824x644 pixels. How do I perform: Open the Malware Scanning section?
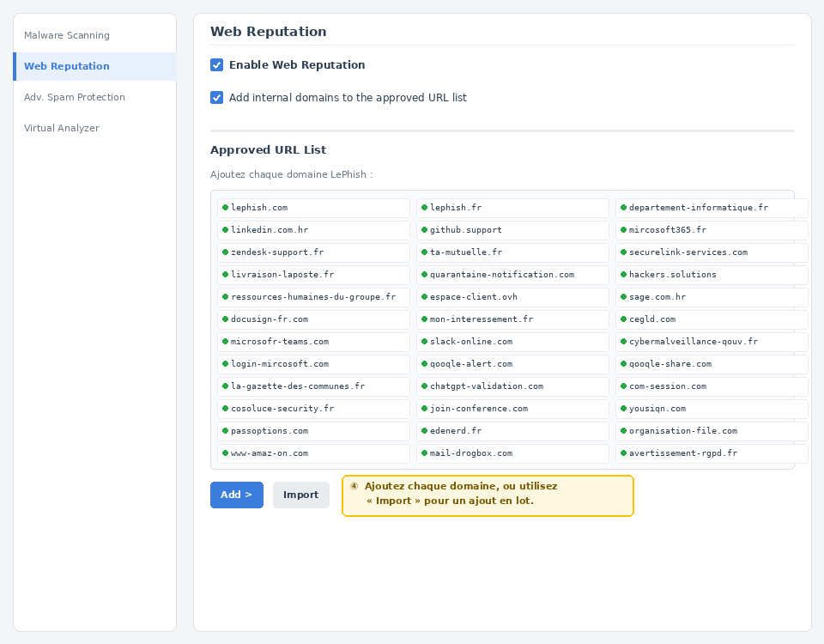point(67,35)
